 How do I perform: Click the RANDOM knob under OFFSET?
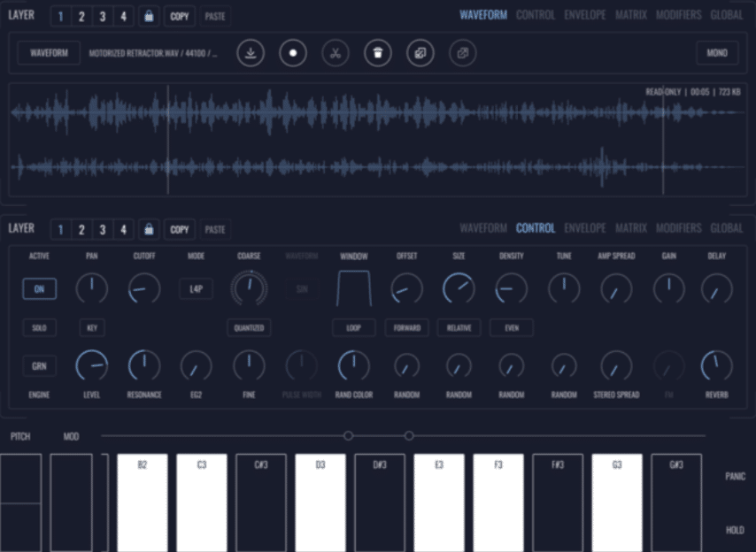pyautogui.click(x=406, y=366)
